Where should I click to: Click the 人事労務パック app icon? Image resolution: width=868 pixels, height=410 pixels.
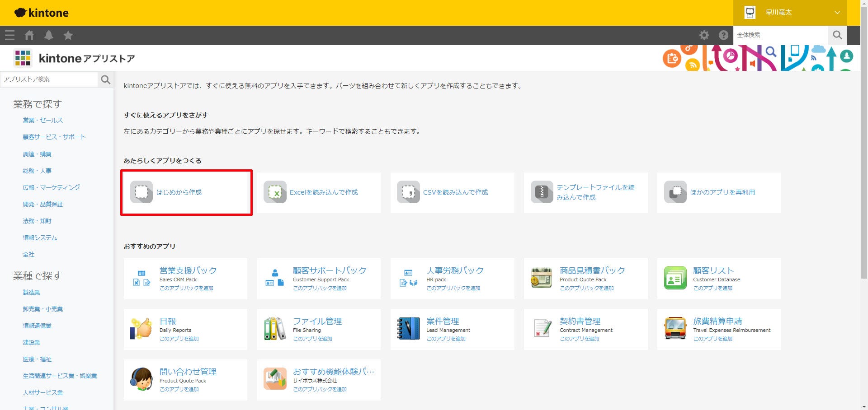[x=408, y=278]
